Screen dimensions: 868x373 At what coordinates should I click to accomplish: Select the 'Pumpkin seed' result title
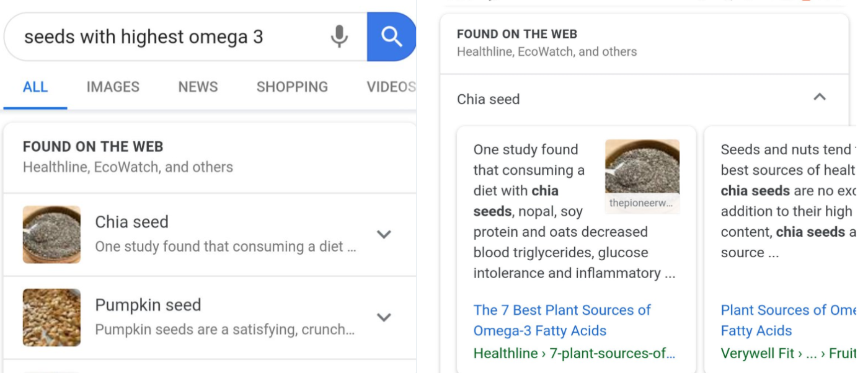click(x=148, y=305)
